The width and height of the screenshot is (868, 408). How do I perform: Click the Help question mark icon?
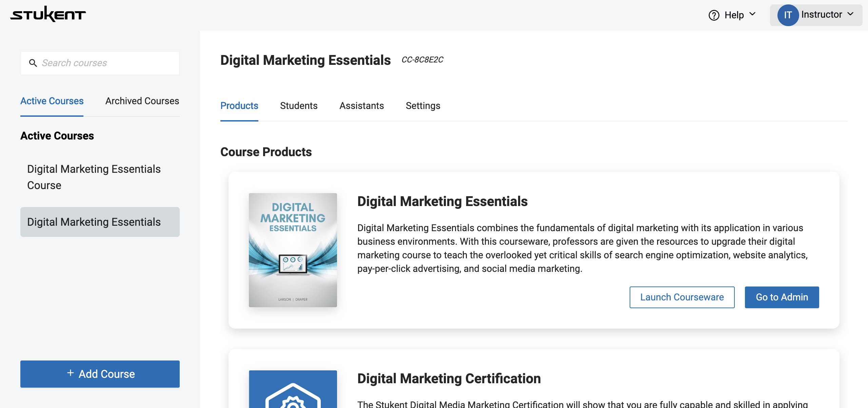click(714, 15)
